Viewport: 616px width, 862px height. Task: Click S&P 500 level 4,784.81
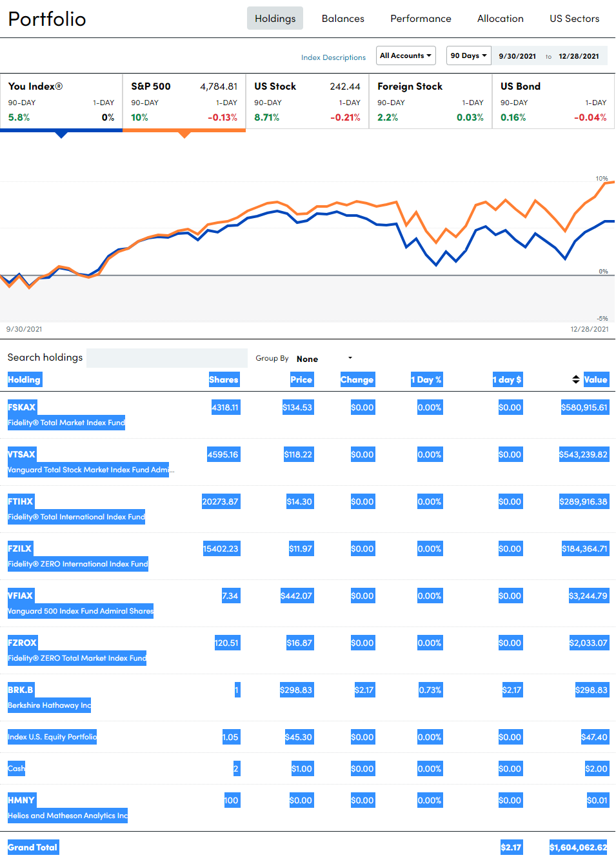(219, 86)
